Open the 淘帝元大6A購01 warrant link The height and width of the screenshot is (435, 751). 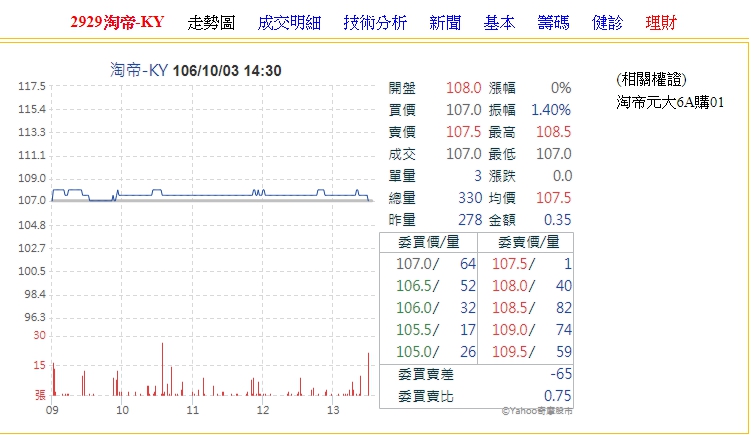670,102
